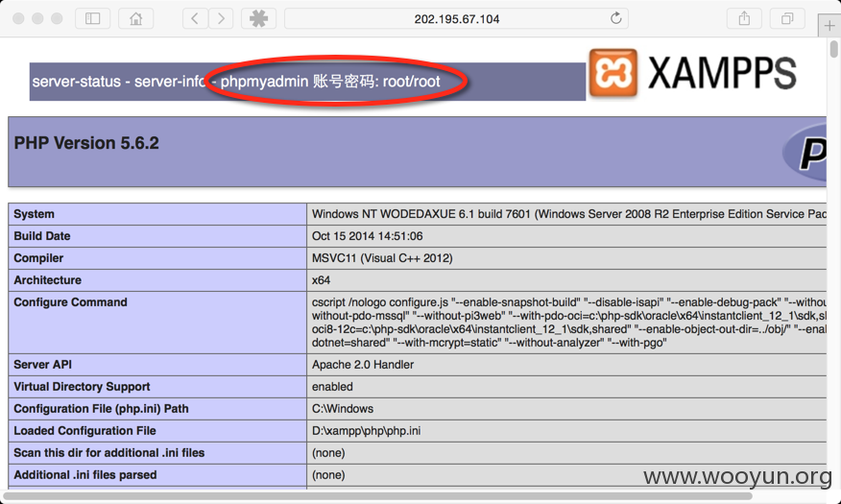Go to the home page icon
Image resolution: width=841 pixels, height=504 pixels.
tap(135, 19)
